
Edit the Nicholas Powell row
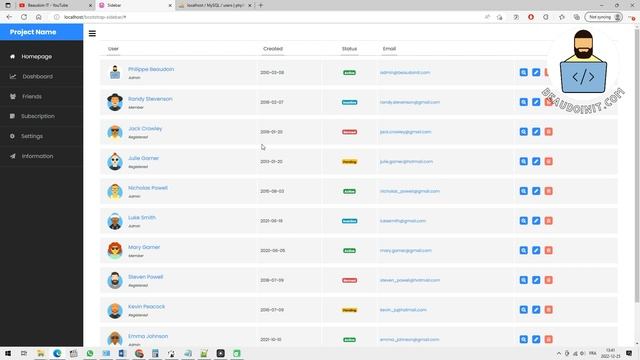[x=536, y=191]
